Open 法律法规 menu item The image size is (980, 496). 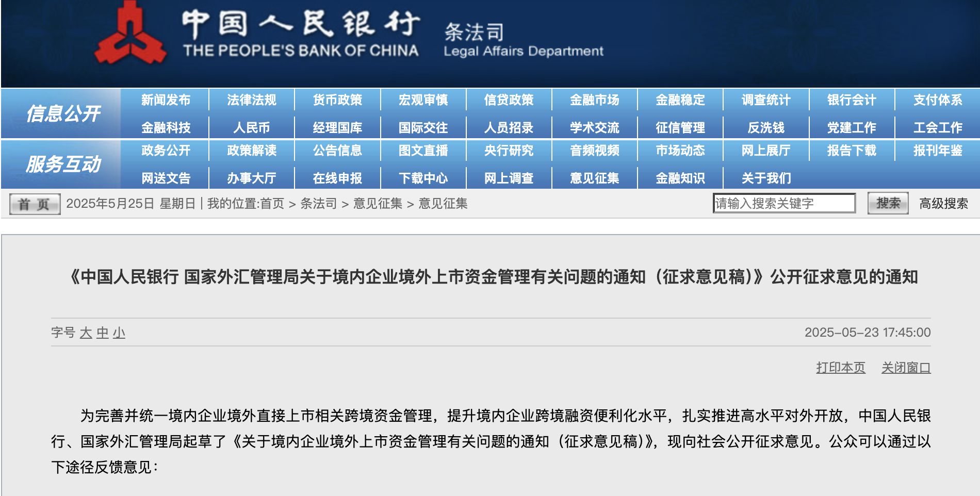(252, 100)
